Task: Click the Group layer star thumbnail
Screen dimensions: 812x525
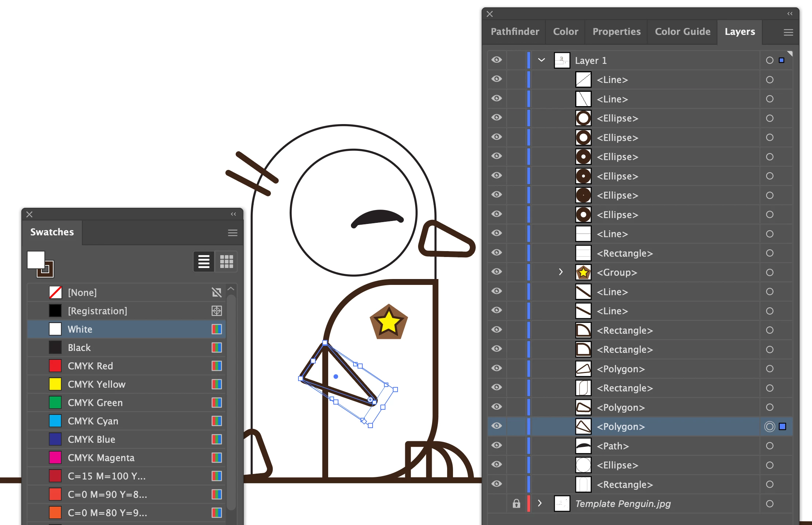Action: [583, 272]
